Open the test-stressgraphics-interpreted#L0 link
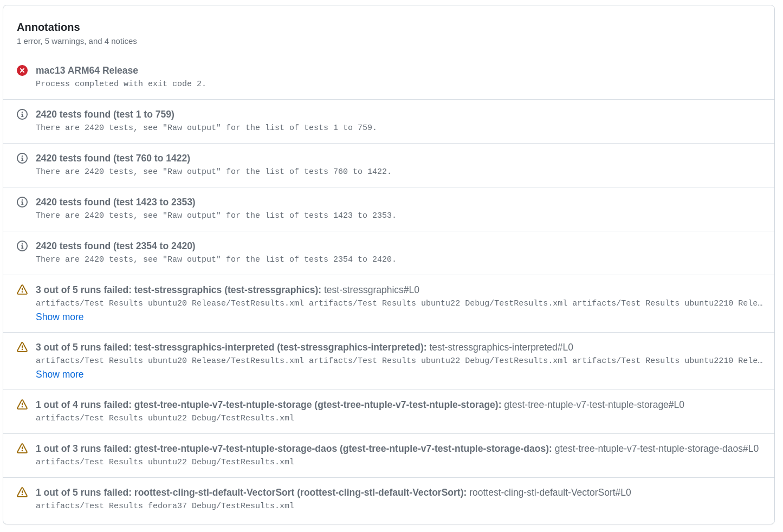This screenshot has width=783, height=532. 501,347
